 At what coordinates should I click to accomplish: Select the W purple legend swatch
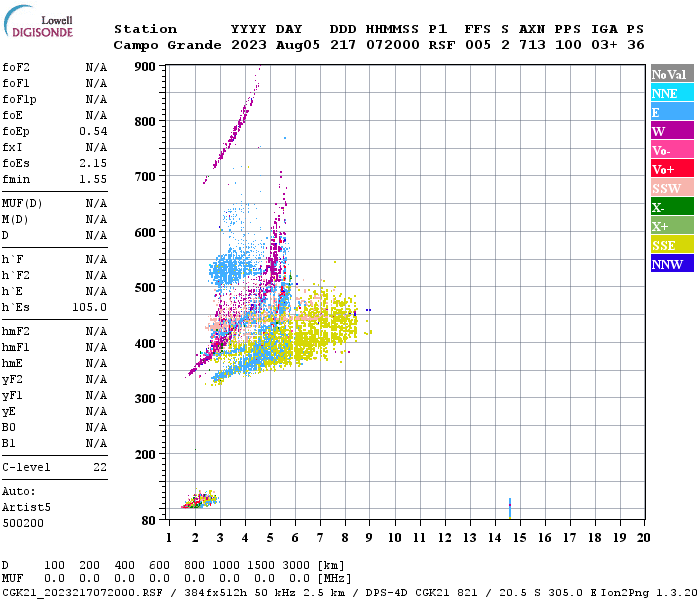point(672,131)
